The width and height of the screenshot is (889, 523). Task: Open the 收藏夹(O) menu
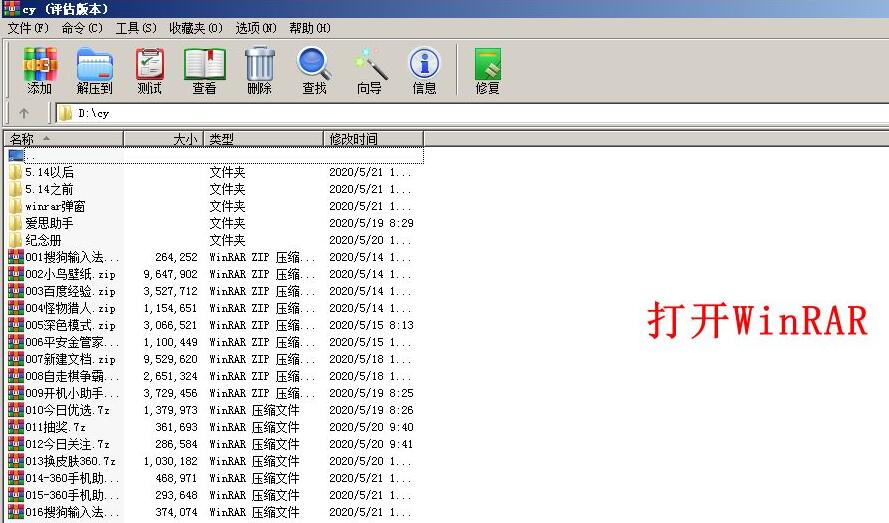click(196, 28)
